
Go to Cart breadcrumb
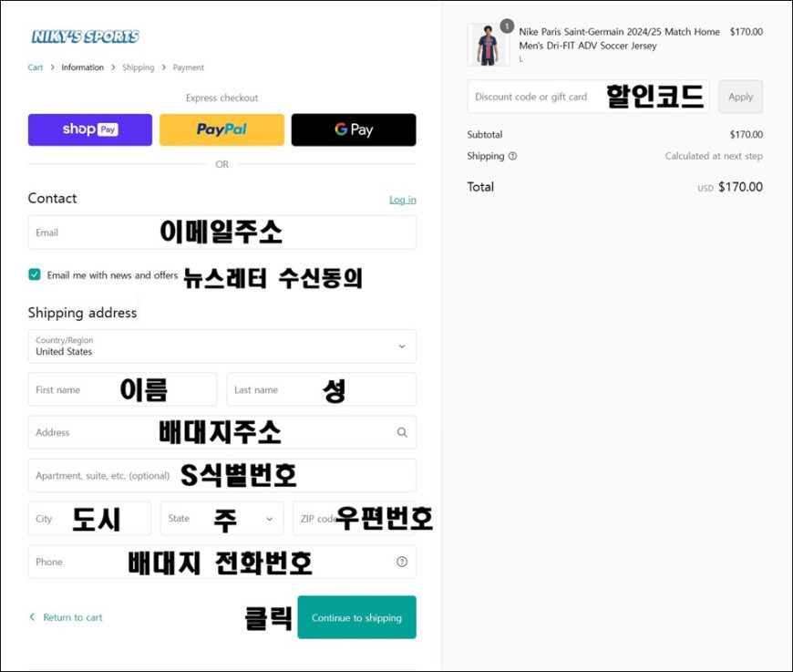point(36,67)
